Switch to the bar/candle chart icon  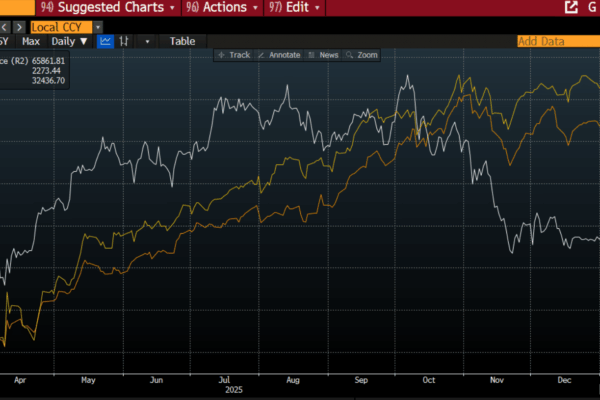[124, 41]
